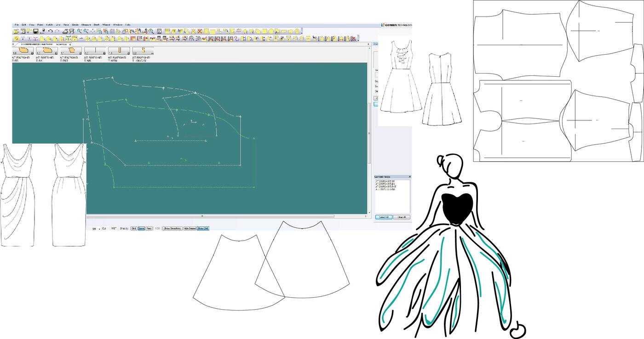Toggle the Show Grid button
This screenshot has height=339, width=644.
pyautogui.click(x=203, y=228)
